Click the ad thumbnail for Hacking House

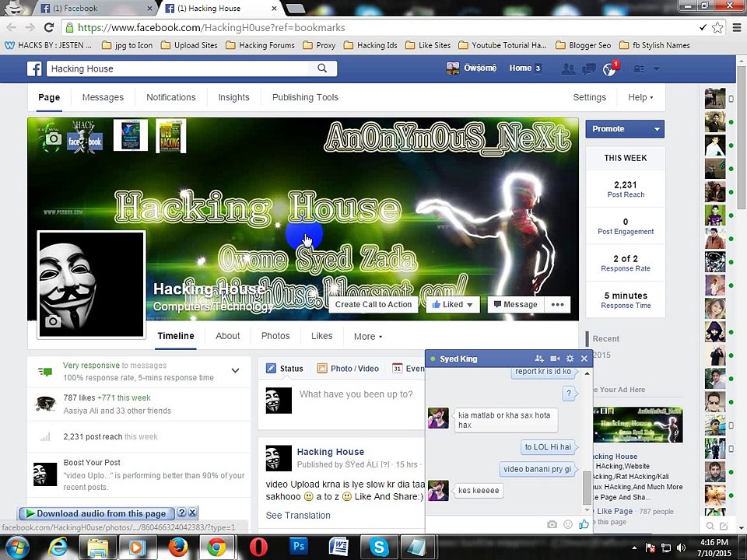pyautogui.click(x=637, y=425)
